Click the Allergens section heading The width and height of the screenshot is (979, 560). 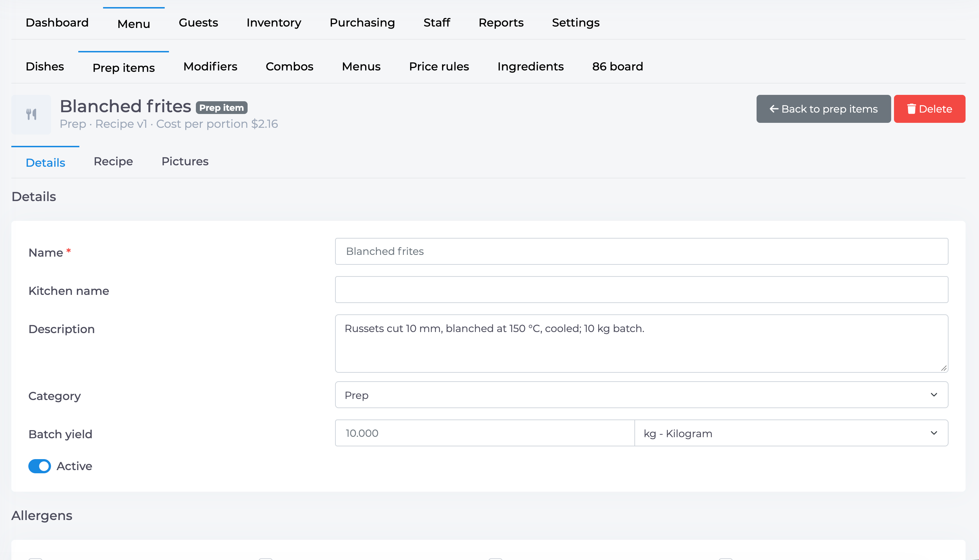41,515
